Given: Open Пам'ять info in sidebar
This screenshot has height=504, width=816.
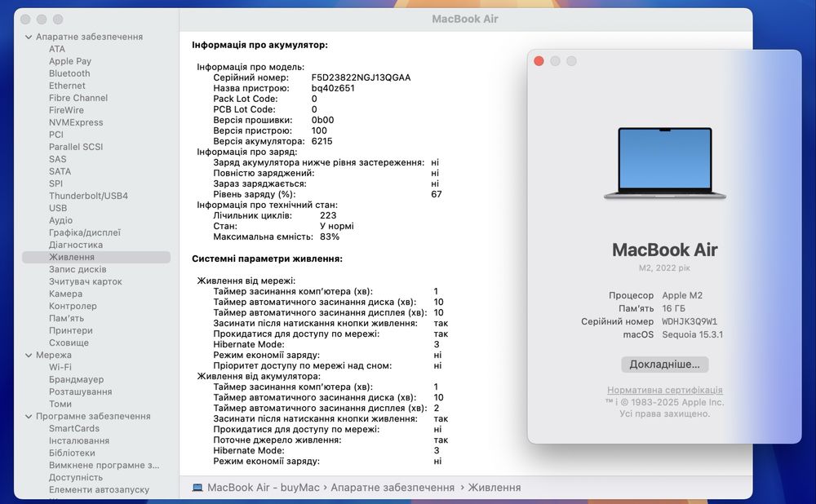Looking at the screenshot, I should [66, 318].
